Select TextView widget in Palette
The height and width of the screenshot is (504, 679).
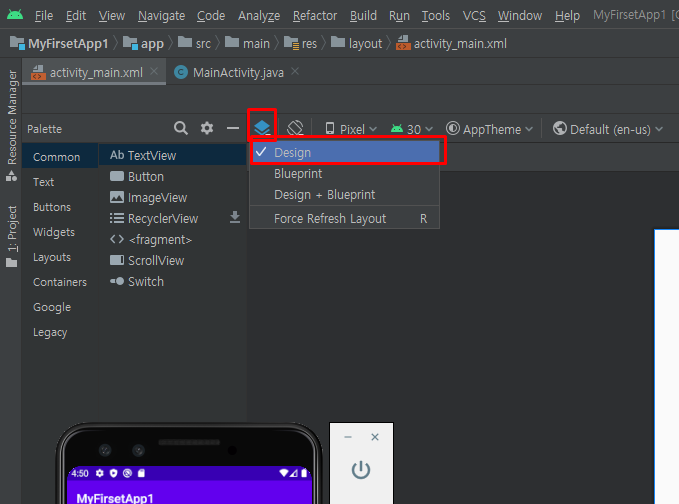[173, 155]
